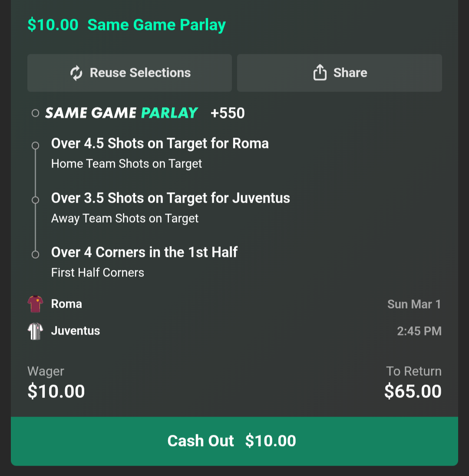Click the Share upload icon
Image resolution: width=469 pixels, height=476 pixels.
[x=320, y=73]
